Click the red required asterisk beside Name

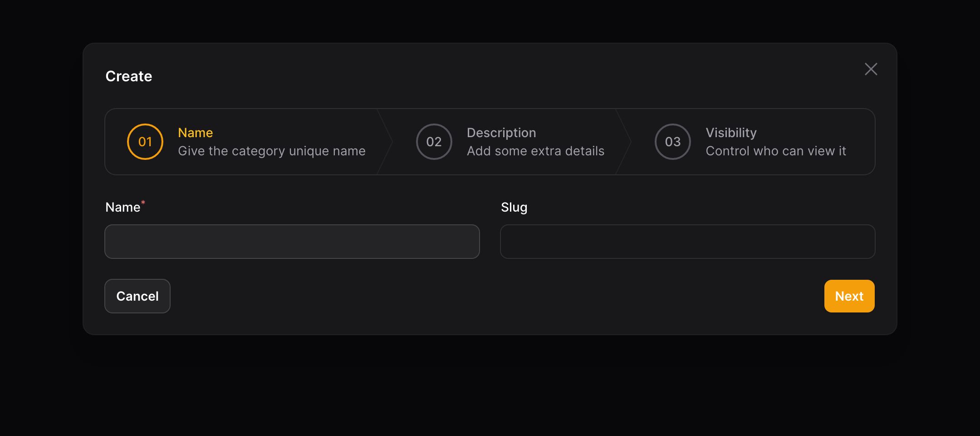143,203
